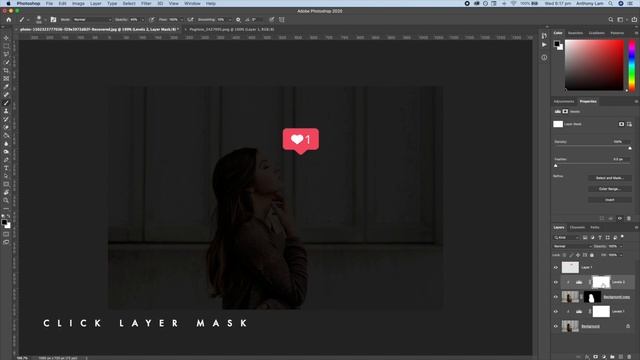Viewport: 640px width, 360px height.
Task: Open Photoshop search icon top right
Action: [611, 20]
